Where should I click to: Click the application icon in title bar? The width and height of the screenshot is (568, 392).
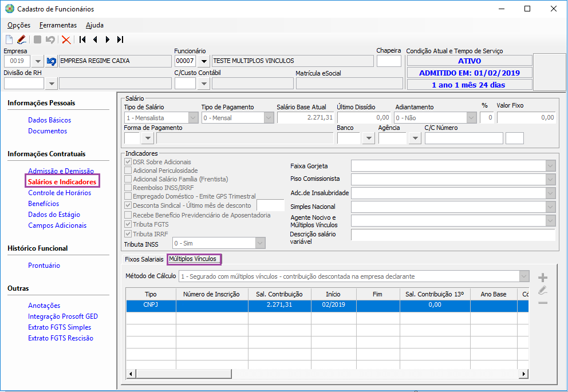(10, 9)
